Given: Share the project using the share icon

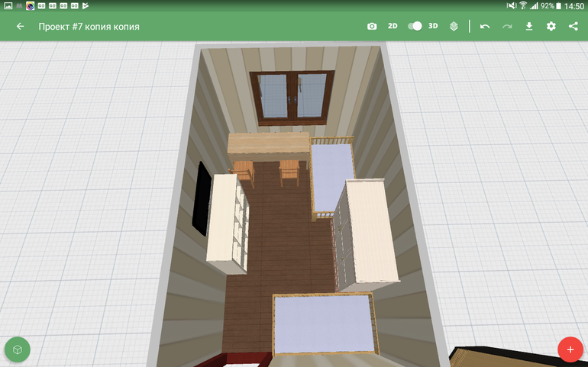Looking at the screenshot, I should [x=573, y=27].
